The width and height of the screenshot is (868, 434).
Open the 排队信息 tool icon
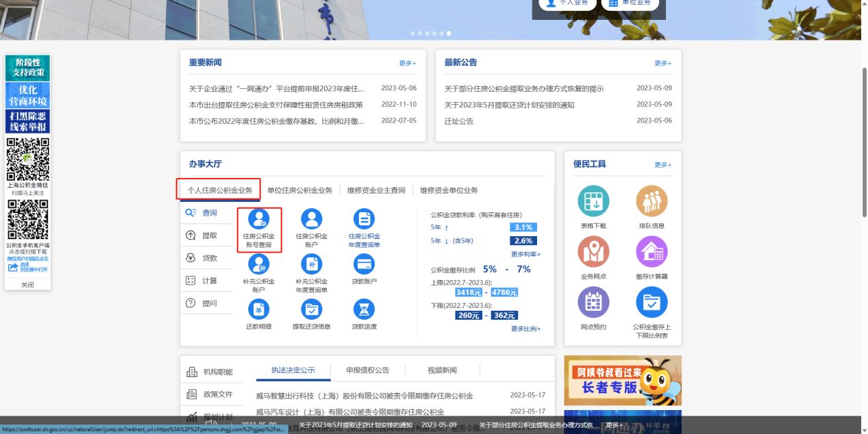651,203
